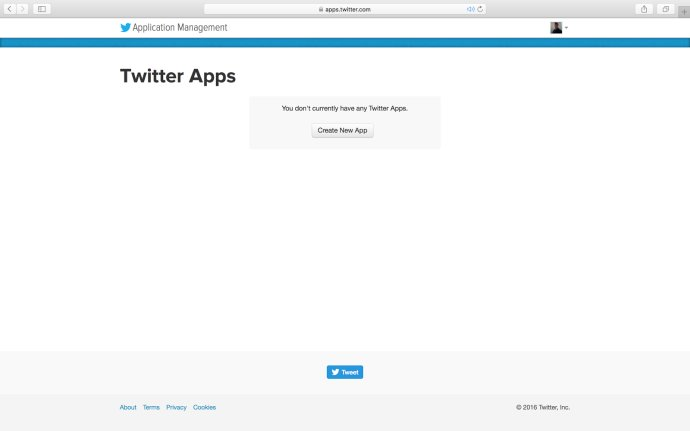Image resolution: width=690 pixels, height=431 pixels.
Task: Show the Safari sidebar
Action: [42, 9]
